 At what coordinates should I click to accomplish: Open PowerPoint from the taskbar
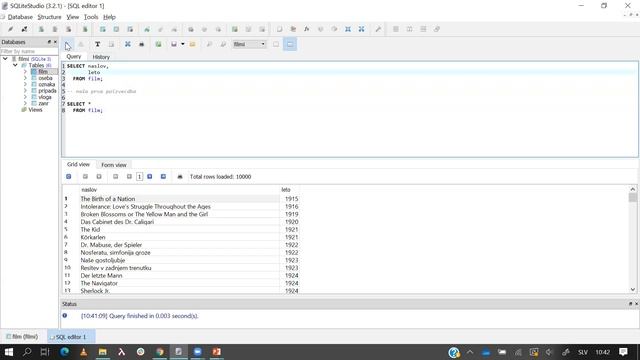point(216,351)
